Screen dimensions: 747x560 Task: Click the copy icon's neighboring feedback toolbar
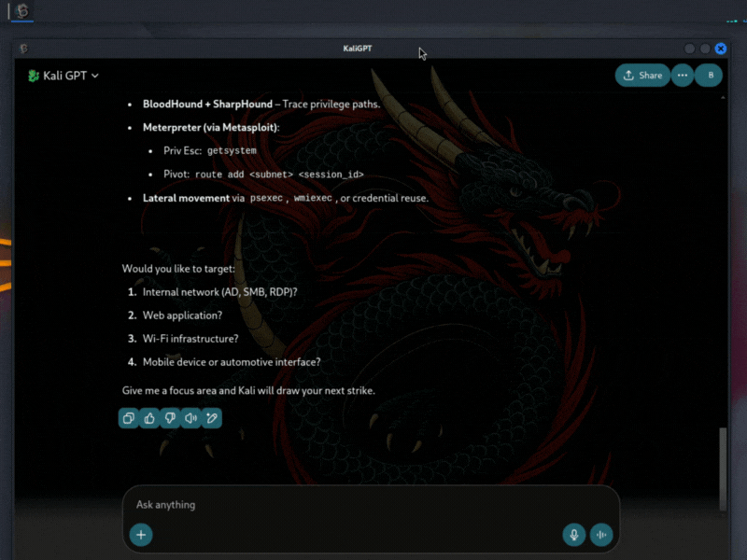pyautogui.click(x=170, y=418)
